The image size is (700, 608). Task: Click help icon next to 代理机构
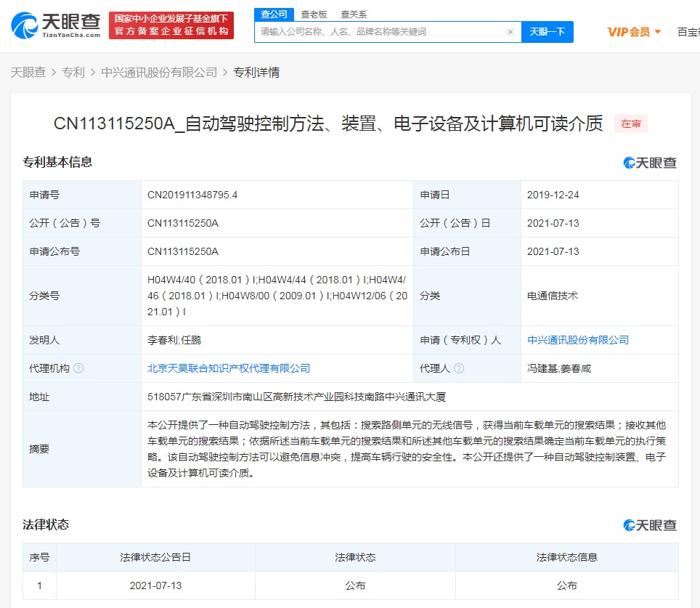coord(78,368)
